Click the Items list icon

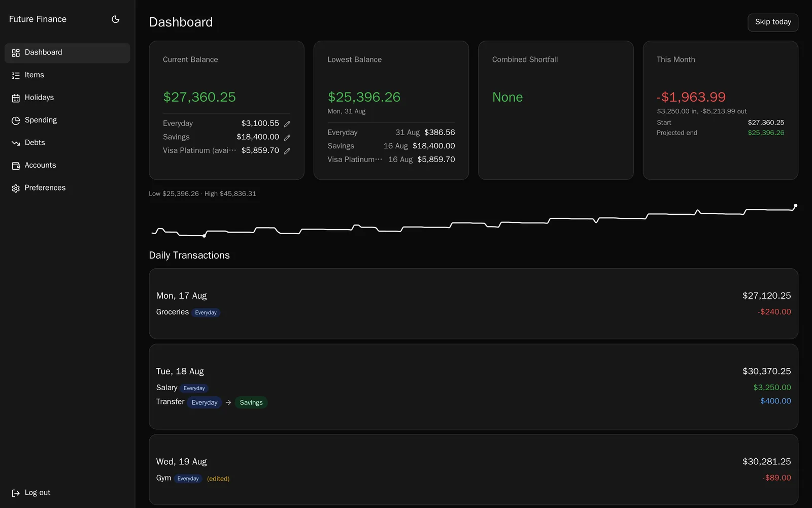click(16, 75)
